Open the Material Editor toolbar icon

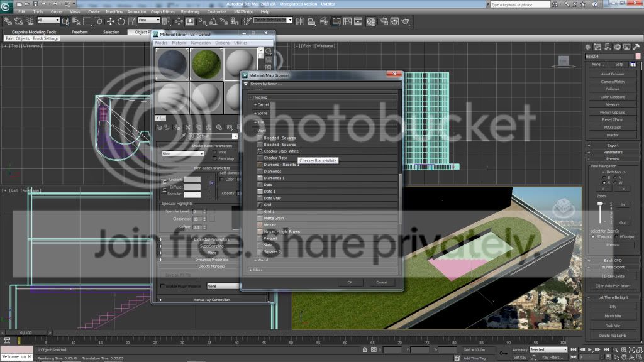pos(371,21)
